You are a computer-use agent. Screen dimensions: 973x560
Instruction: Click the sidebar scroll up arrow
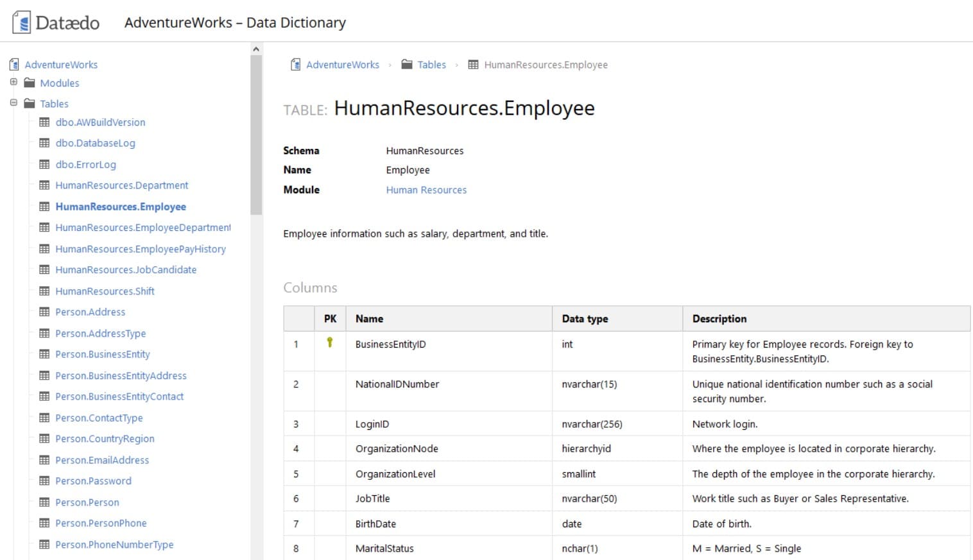256,49
